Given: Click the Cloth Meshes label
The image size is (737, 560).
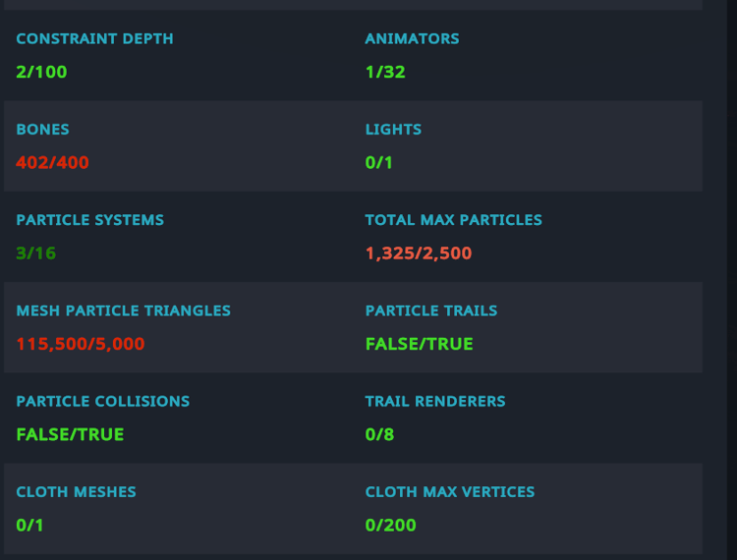Looking at the screenshot, I should pyautogui.click(x=76, y=491).
